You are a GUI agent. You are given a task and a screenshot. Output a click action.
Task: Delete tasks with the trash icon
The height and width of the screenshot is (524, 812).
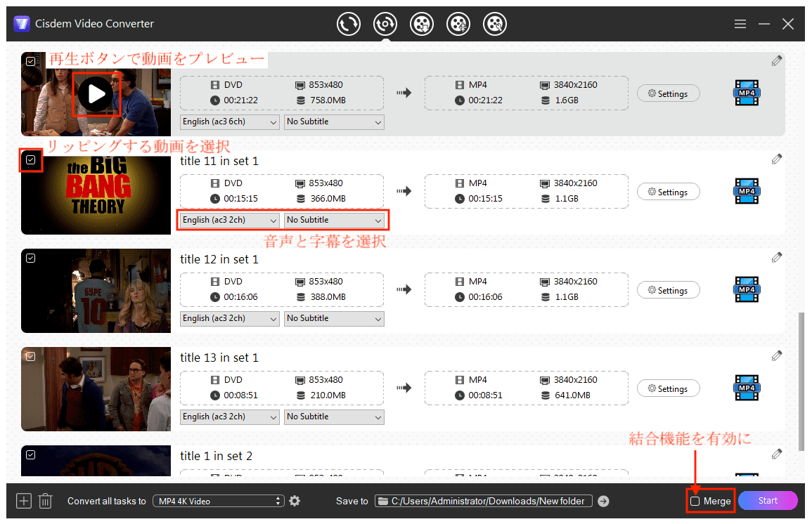46,501
